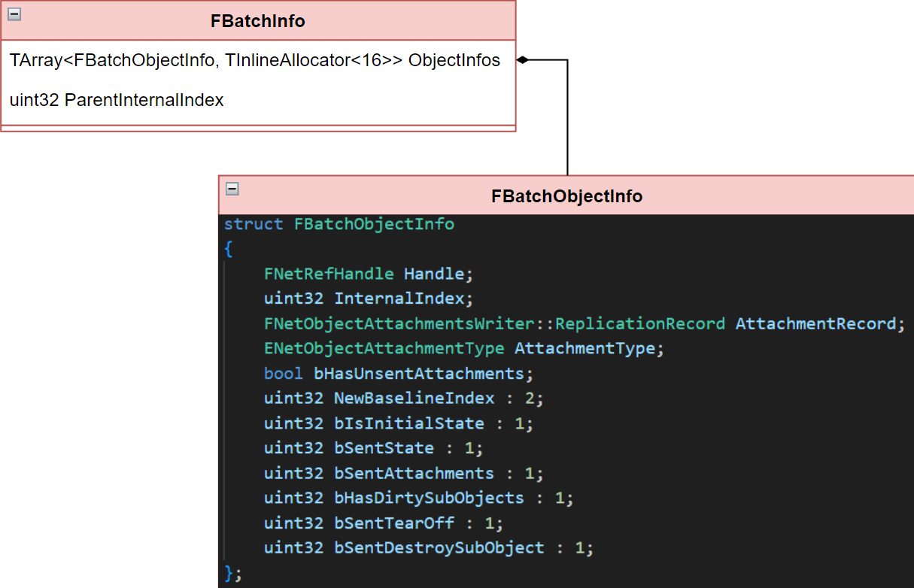Select the FBatchInfo header title
The width and height of the screenshot is (914, 588).
(x=257, y=21)
